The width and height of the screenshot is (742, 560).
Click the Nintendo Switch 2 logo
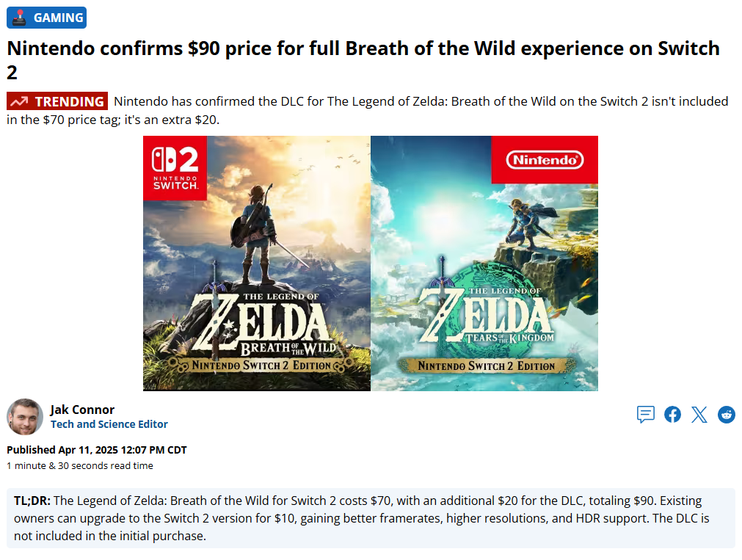pos(175,168)
